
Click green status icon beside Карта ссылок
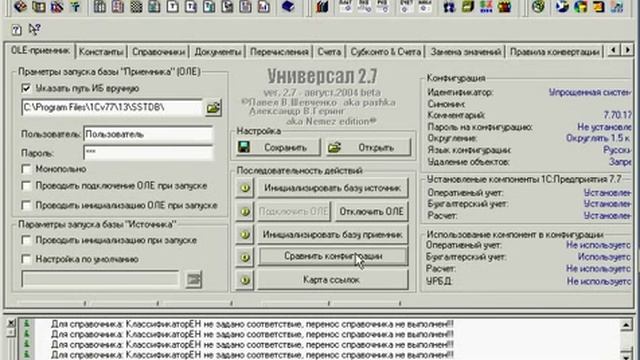[x=245, y=280]
